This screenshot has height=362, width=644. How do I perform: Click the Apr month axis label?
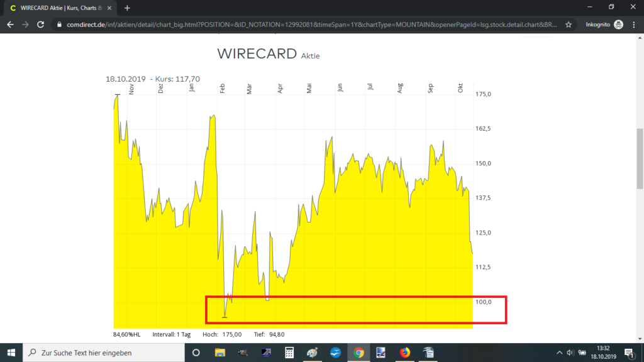pos(280,88)
